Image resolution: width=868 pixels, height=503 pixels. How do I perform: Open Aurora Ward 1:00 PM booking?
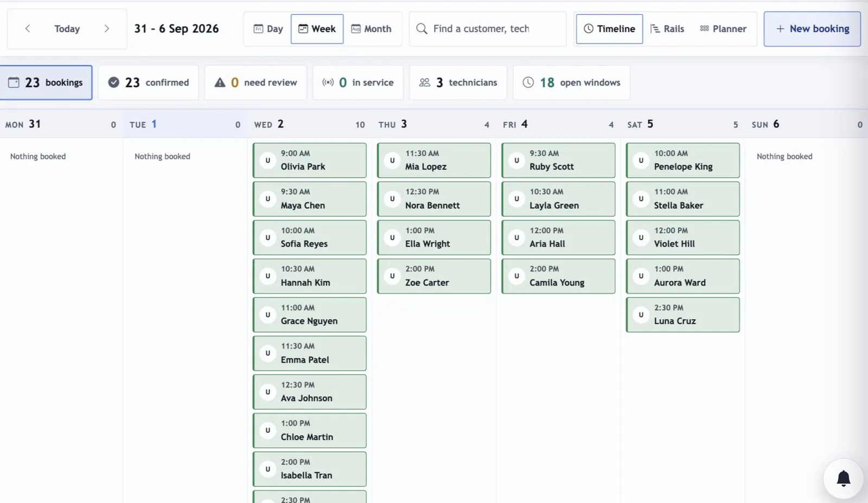coord(683,276)
